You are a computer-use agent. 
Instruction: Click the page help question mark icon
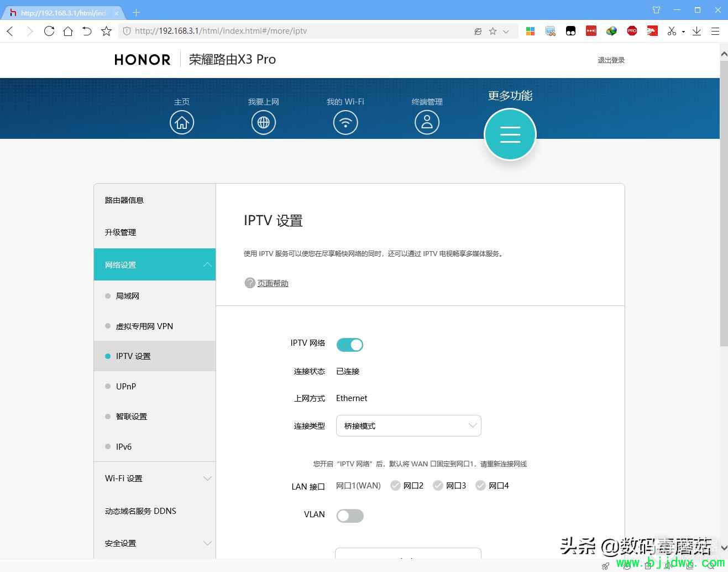[x=250, y=283]
